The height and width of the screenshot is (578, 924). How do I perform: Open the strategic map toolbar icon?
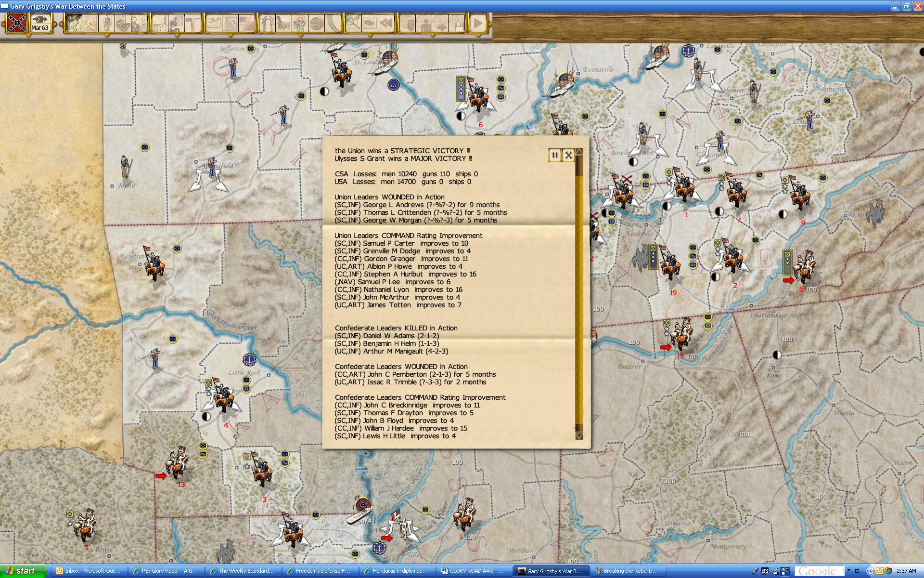click(x=73, y=23)
